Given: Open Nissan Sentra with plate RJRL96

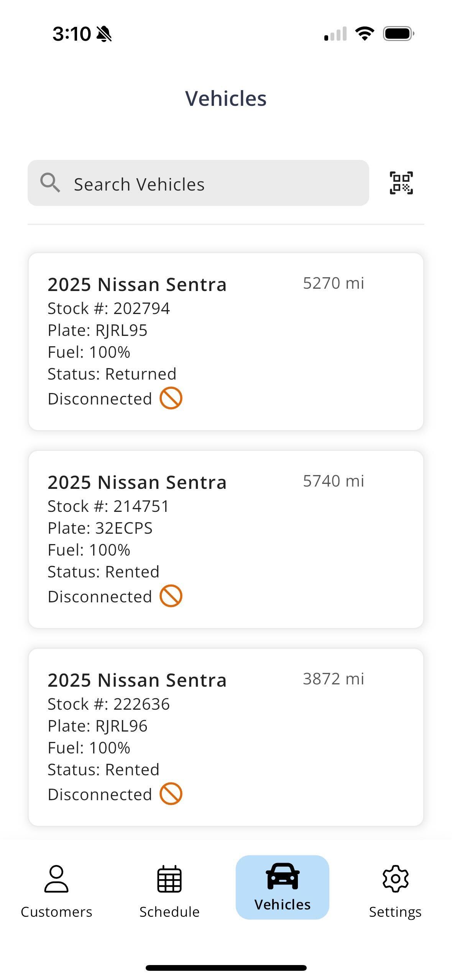Looking at the screenshot, I should pyautogui.click(x=226, y=737).
